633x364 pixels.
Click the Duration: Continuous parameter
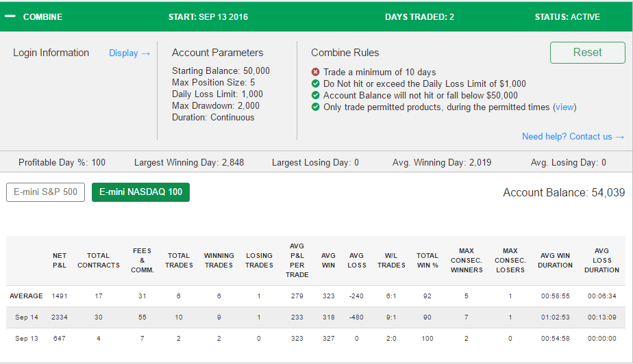[x=213, y=117]
